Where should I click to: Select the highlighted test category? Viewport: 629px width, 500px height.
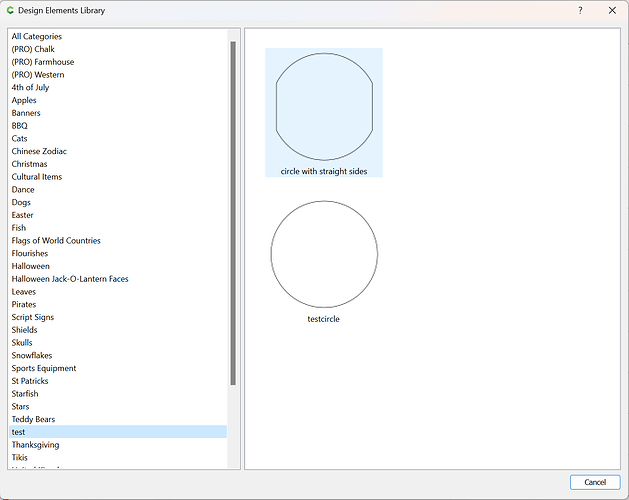tap(118, 432)
